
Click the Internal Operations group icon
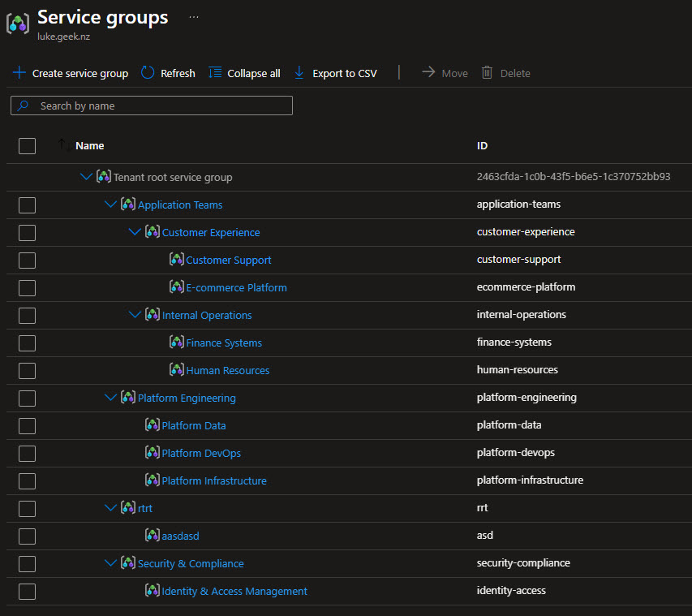tap(153, 314)
